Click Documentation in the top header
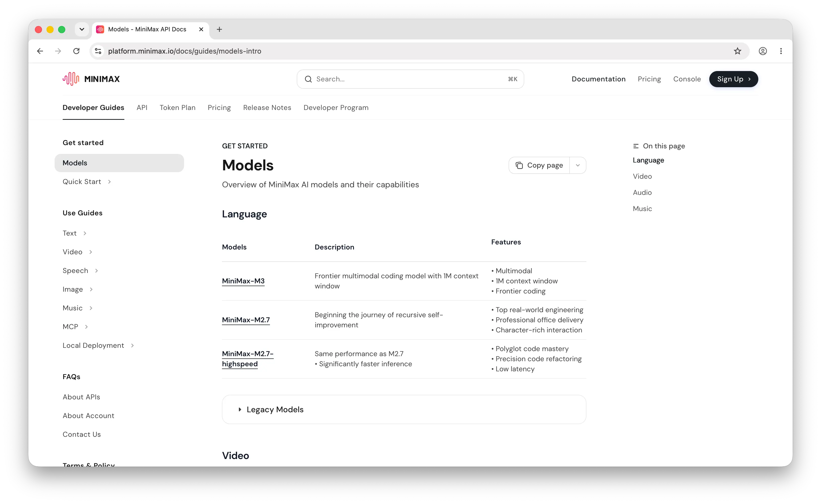 599,79
